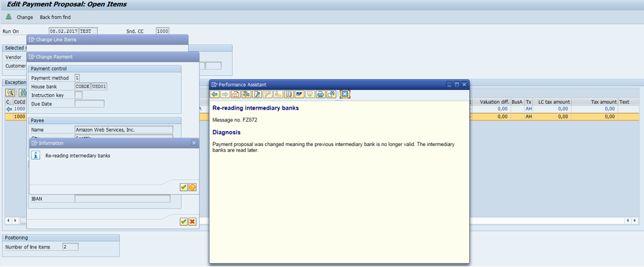Click the Instruction key field
Viewport: 644px width, 267px height.
click(x=78, y=95)
